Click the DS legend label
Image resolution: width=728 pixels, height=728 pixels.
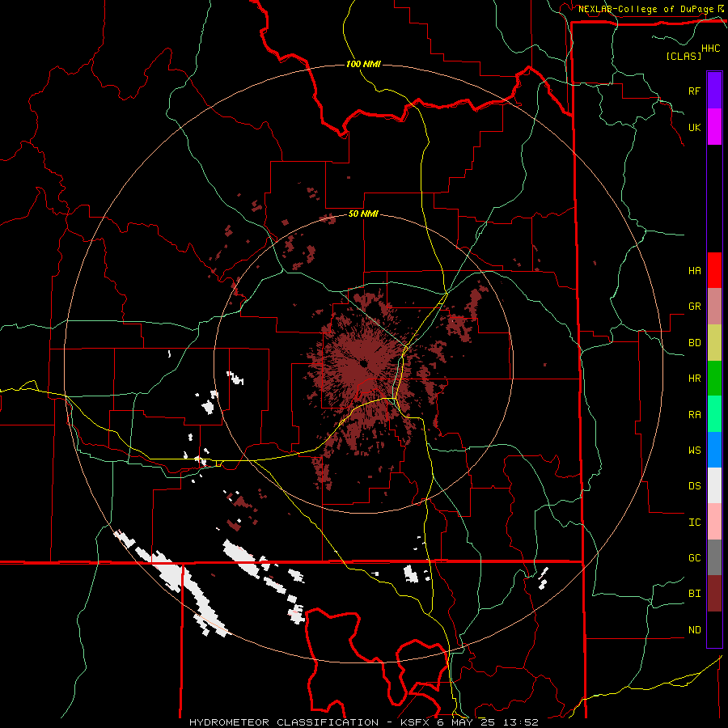point(694,486)
